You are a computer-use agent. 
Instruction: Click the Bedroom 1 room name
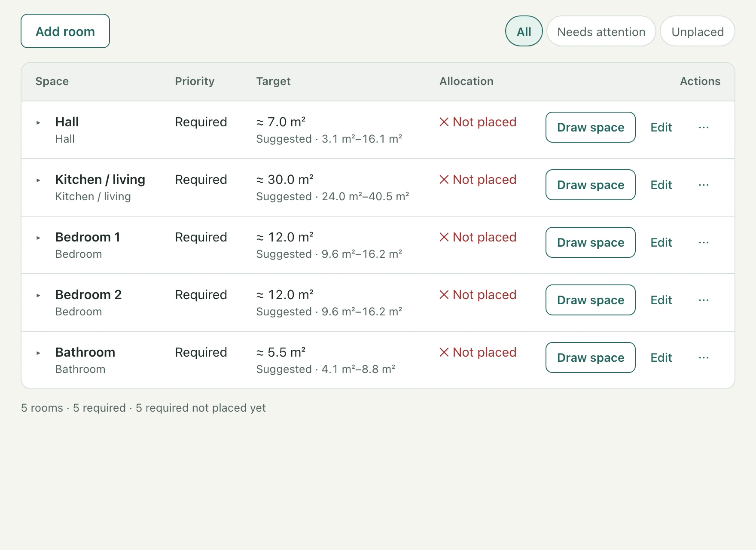88,237
